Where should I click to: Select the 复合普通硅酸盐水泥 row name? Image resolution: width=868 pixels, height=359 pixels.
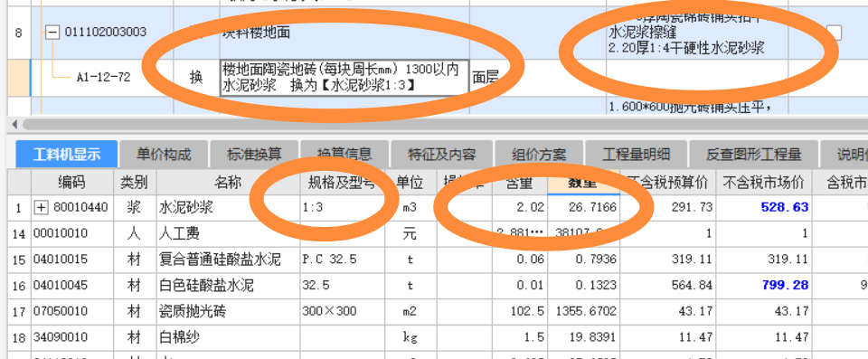[x=228, y=260]
